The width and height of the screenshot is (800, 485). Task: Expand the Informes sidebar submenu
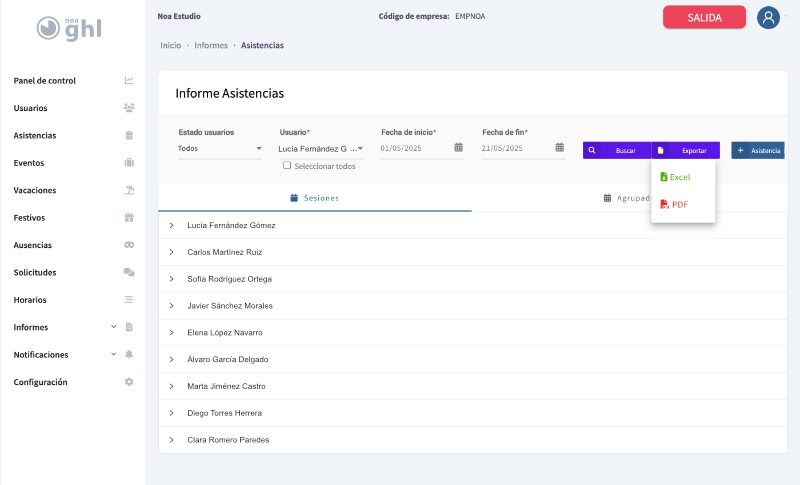pyautogui.click(x=113, y=327)
